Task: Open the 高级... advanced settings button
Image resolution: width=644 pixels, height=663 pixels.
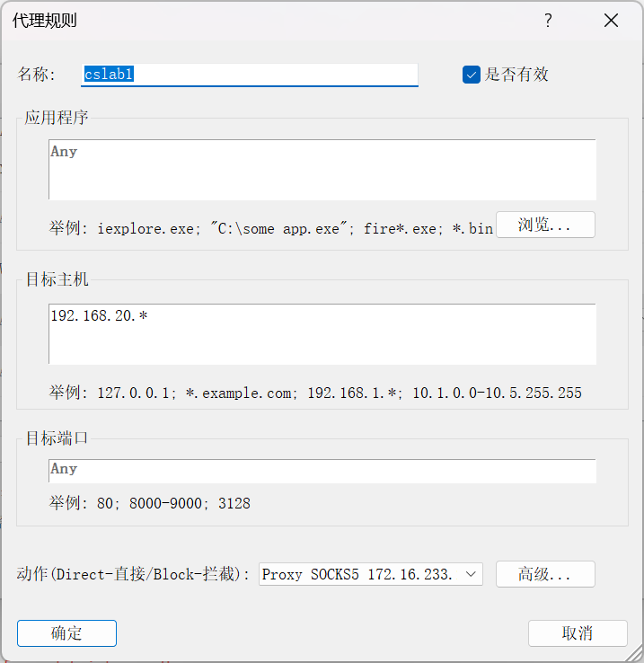Action: tap(545, 574)
